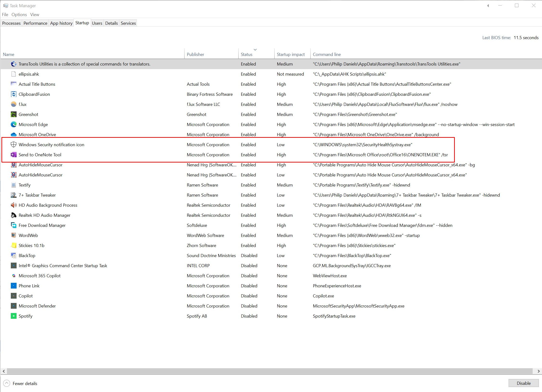
Task: Open the Options menu
Action: pyautogui.click(x=19, y=15)
